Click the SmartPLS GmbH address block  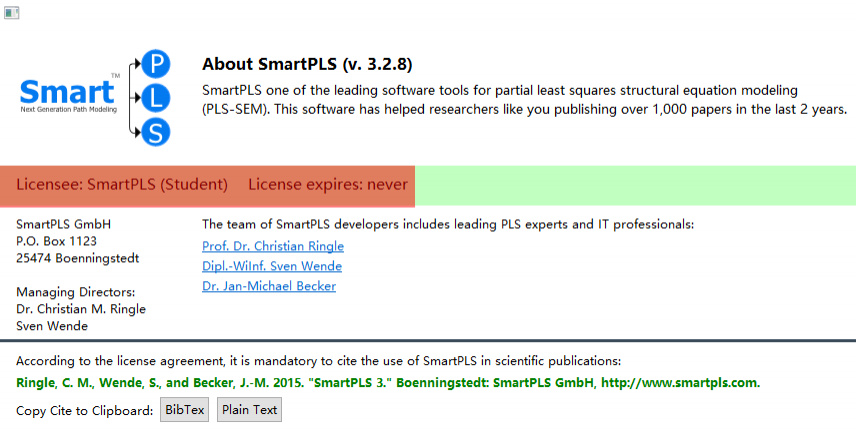pyautogui.click(x=78, y=241)
